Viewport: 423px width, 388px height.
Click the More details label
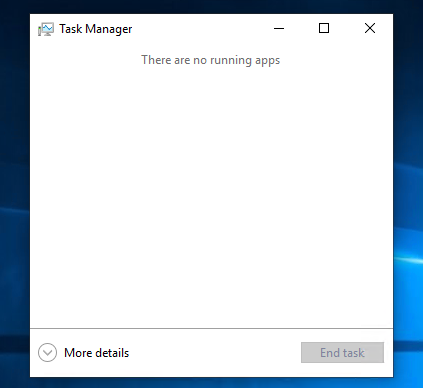[x=96, y=353]
